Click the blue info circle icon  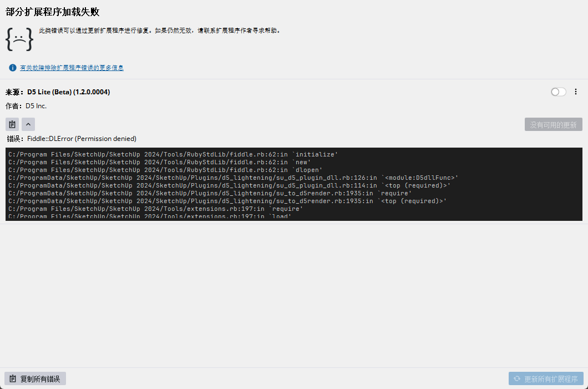tap(13, 68)
